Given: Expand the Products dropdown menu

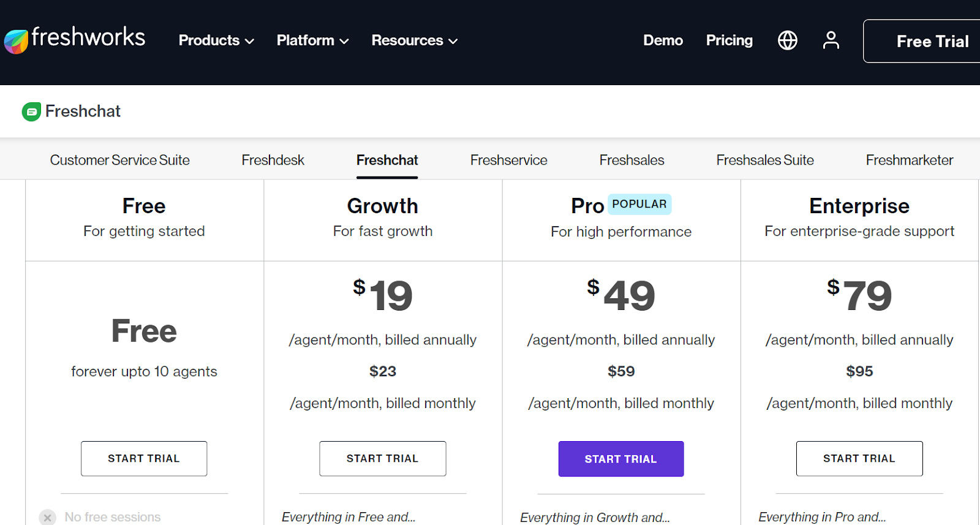Looking at the screenshot, I should [215, 40].
